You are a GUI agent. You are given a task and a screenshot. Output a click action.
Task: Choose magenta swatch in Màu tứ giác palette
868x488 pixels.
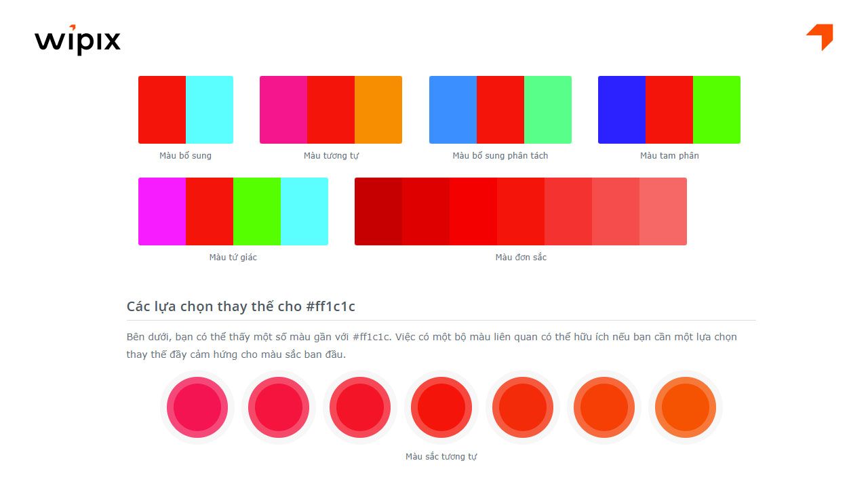tap(162, 211)
